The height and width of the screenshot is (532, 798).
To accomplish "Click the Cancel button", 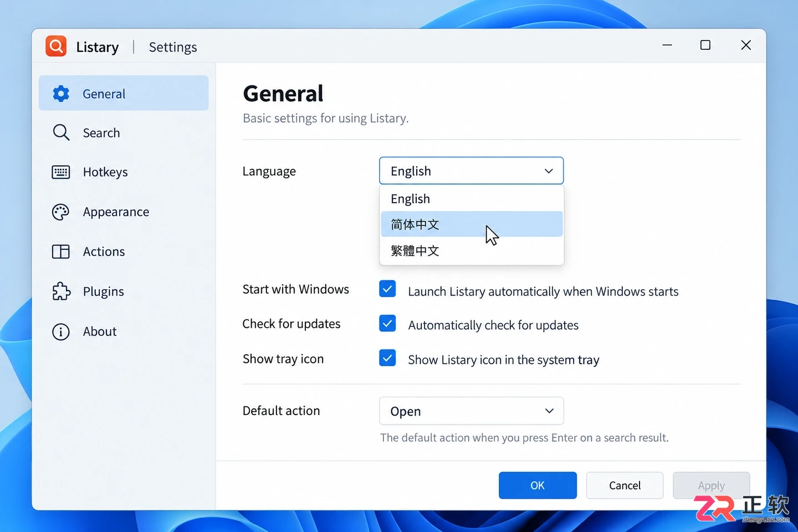I will click(x=625, y=485).
